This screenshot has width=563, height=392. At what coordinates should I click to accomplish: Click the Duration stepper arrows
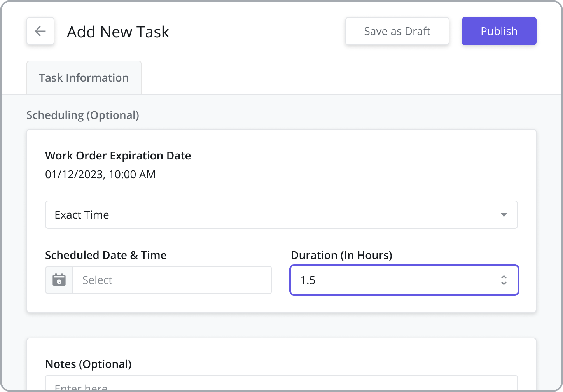tap(504, 280)
